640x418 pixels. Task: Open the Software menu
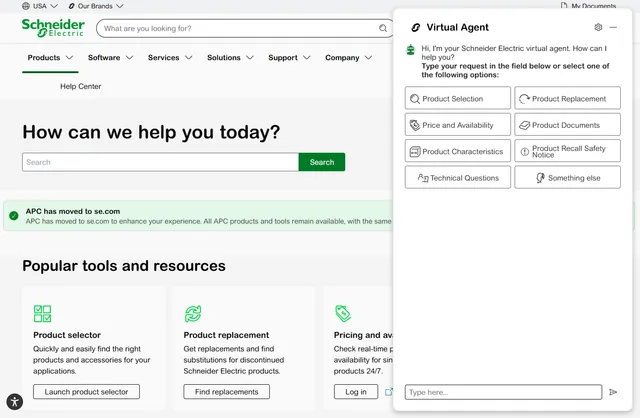(104, 58)
